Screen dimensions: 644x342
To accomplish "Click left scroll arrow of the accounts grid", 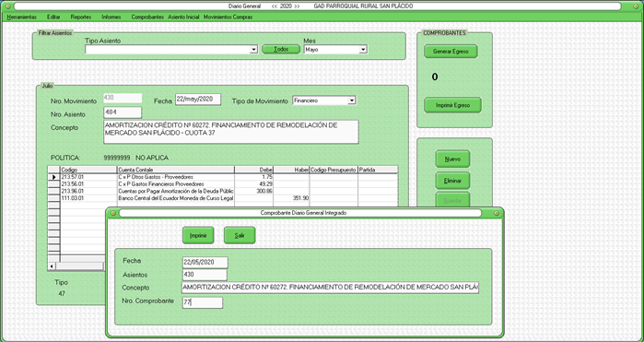I will pyautogui.click(x=52, y=266).
